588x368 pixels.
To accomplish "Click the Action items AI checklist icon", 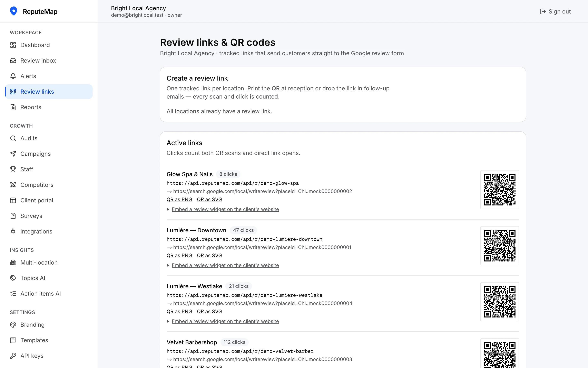I will tap(13, 294).
